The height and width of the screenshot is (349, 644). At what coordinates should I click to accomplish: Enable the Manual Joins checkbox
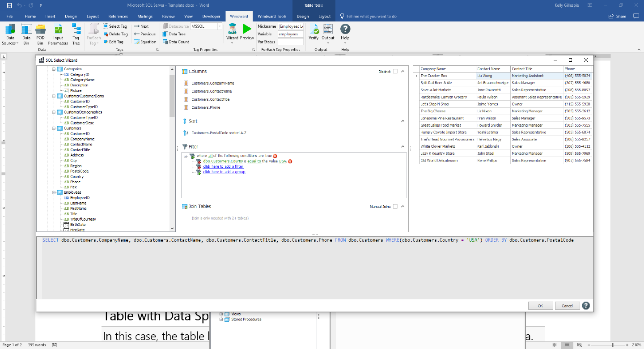tap(395, 206)
